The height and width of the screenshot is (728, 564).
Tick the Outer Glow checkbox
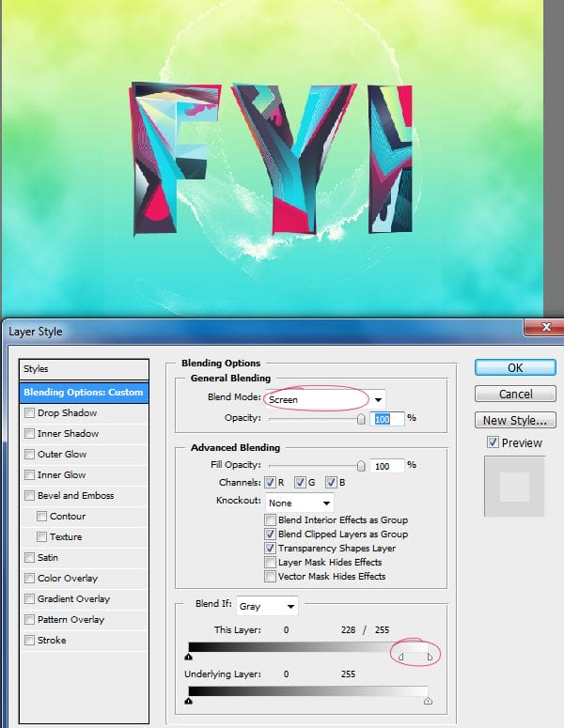point(30,454)
